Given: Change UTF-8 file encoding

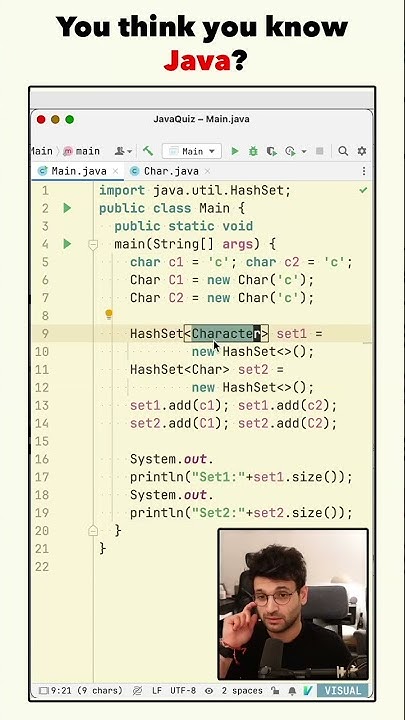Looking at the screenshot, I should coord(183,691).
